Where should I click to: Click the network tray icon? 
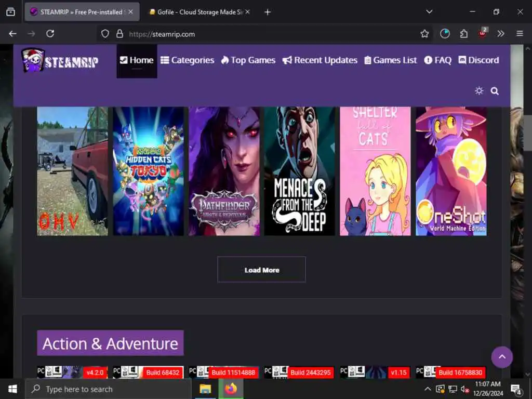pyautogui.click(x=453, y=389)
